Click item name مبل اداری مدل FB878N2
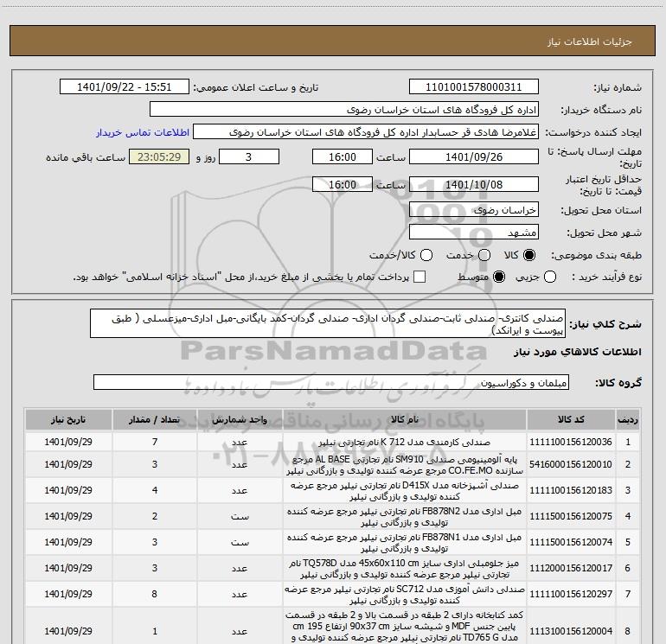Viewport: 666px width, 644px height. tap(405, 517)
